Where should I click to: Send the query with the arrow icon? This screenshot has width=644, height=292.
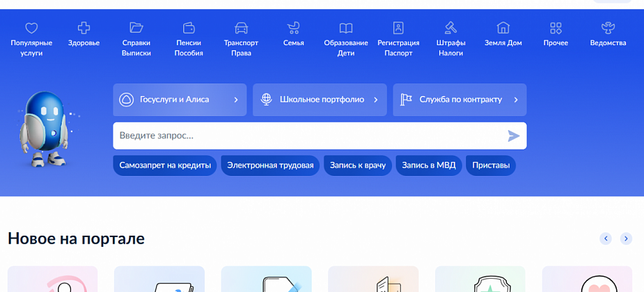tap(513, 136)
